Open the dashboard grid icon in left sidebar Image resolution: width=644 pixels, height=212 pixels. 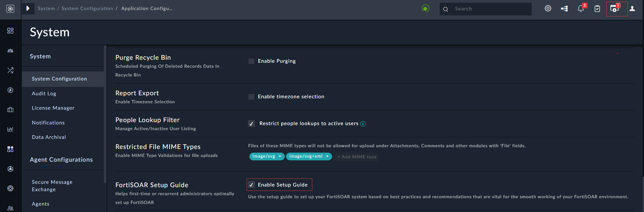pos(10,31)
